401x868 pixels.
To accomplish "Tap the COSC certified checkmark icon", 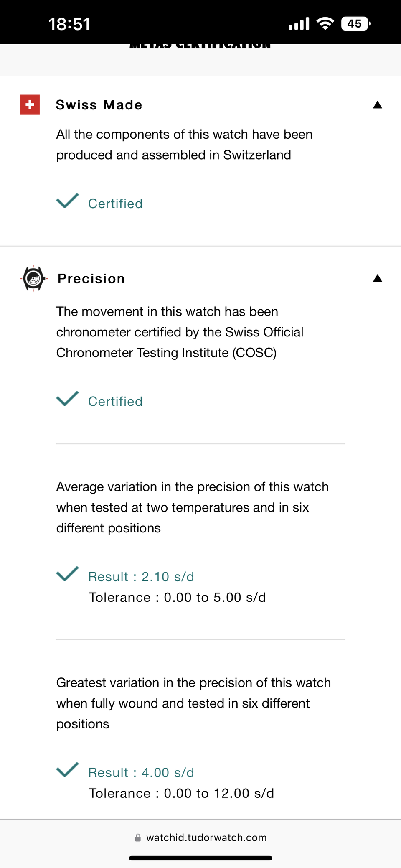I will click(x=67, y=399).
